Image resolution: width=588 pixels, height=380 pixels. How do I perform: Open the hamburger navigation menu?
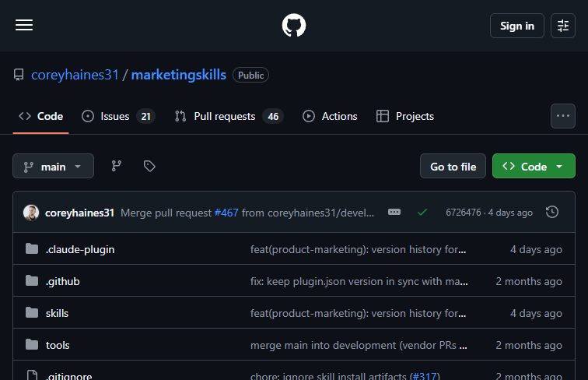24,25
